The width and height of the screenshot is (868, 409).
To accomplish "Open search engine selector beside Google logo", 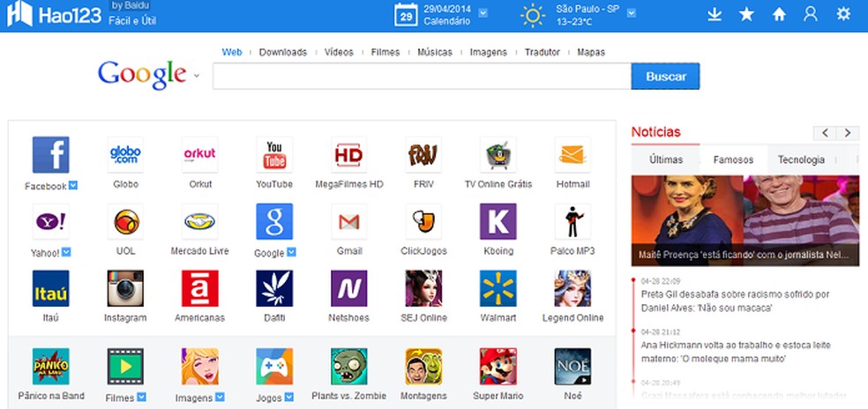I will point(196,77).
